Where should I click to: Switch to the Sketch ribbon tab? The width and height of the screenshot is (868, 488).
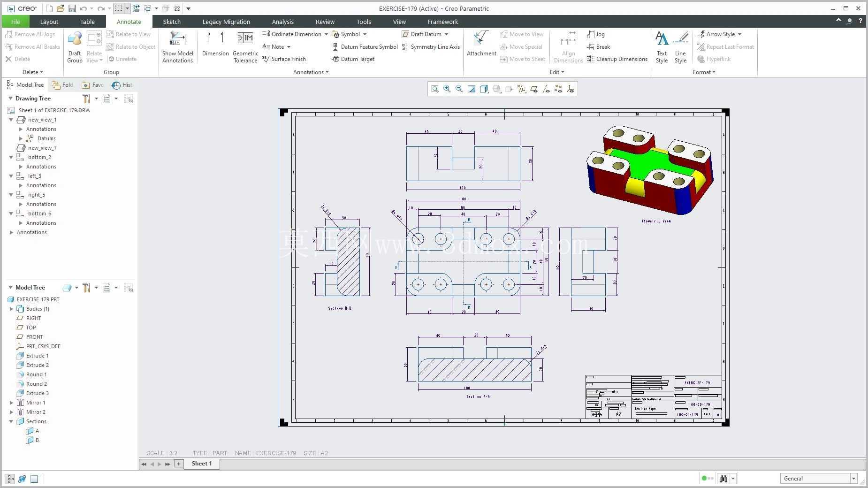pos(172,22)
